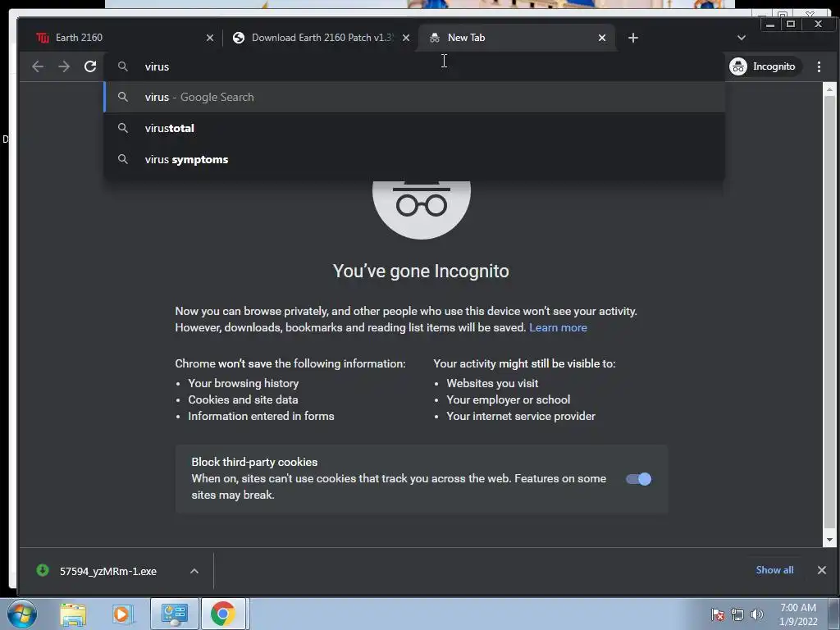Viewport: 840px width, 630px height.
Task: Reload the page
Action: coord(90,66)
